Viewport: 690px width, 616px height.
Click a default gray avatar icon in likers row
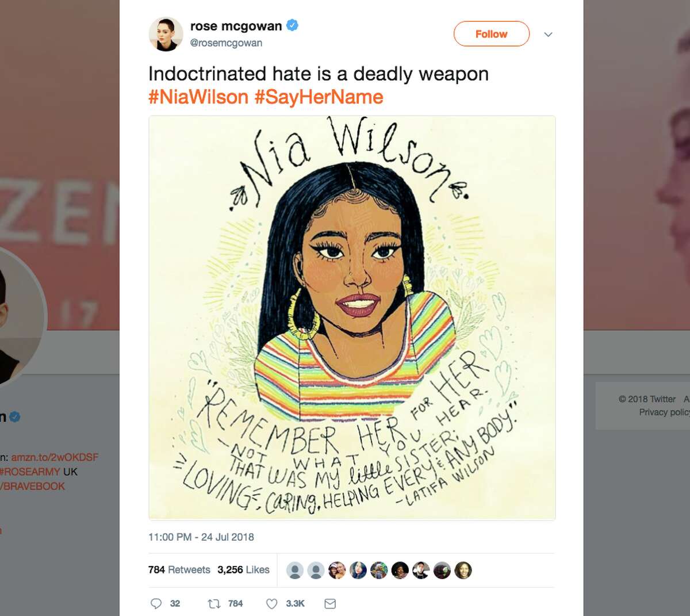pyautogui.click(x=295, y=570)
